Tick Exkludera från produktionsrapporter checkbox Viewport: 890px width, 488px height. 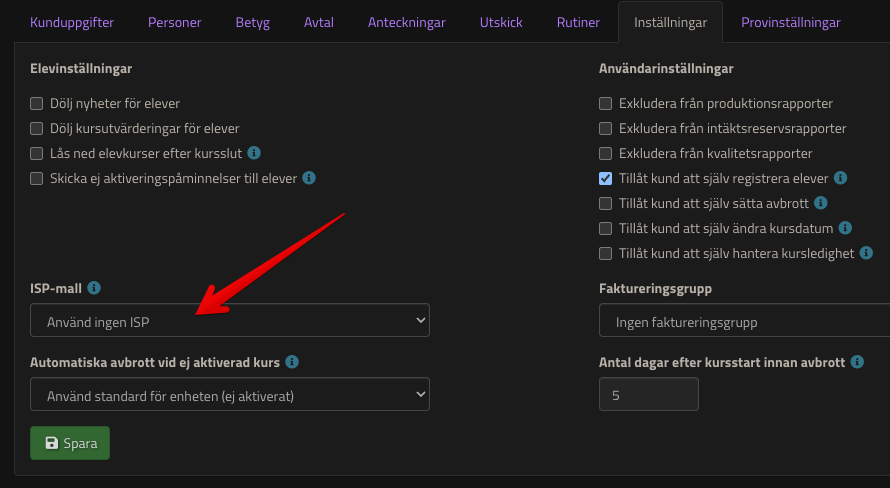click(x=605, y=103)
